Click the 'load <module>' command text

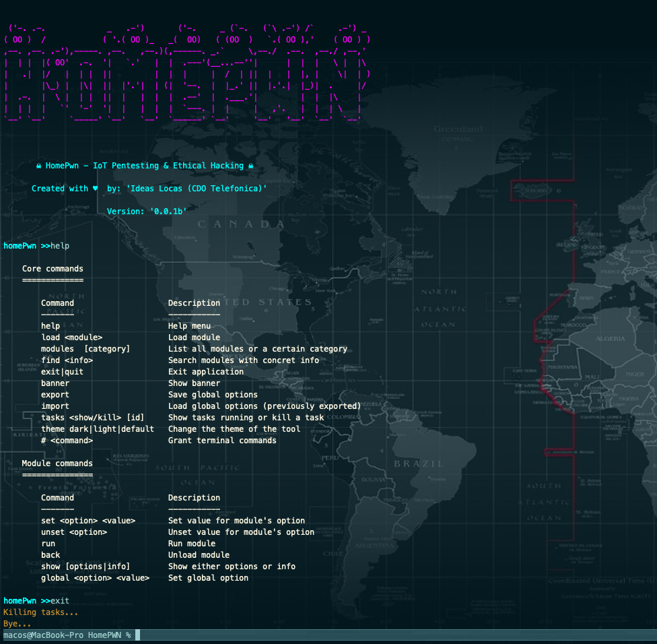pos(71,337)
